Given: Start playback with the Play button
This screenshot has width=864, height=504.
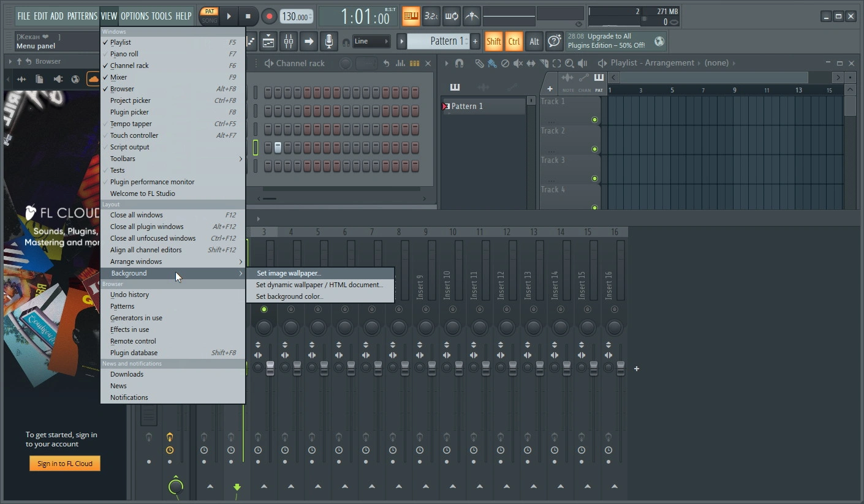Looking at the screenshot, I should coord(229,17).
